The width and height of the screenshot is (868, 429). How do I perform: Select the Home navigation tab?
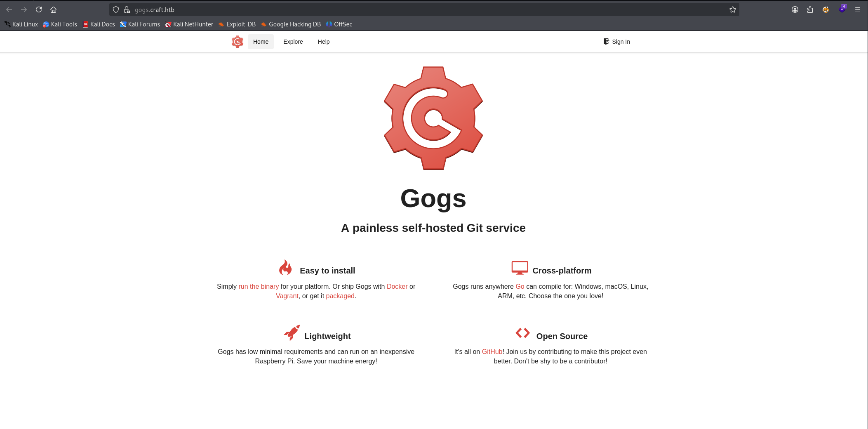261,42
